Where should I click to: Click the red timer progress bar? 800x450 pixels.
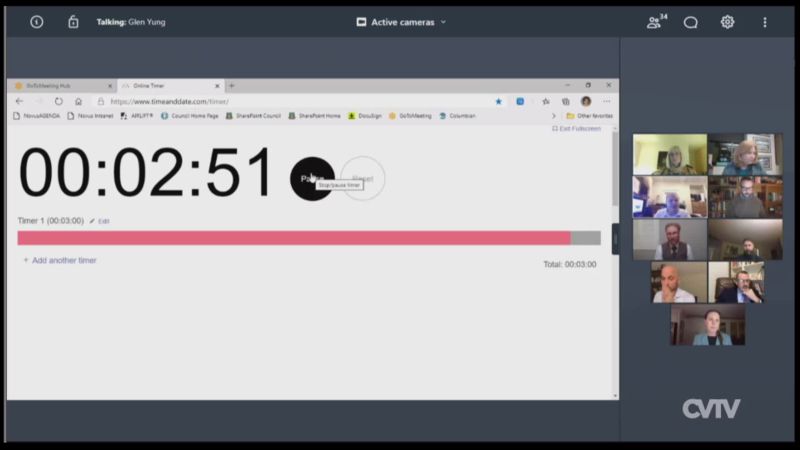coord(294,238)
